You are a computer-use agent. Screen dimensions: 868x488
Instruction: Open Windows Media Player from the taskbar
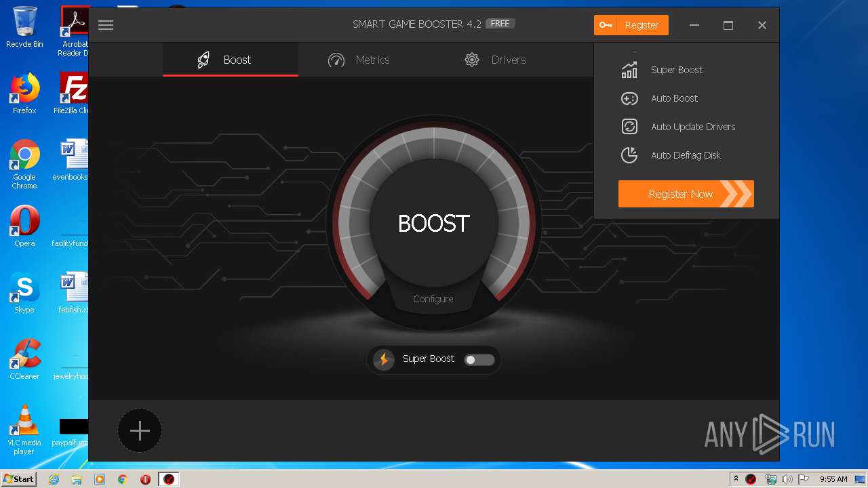[x=100, y=479]
